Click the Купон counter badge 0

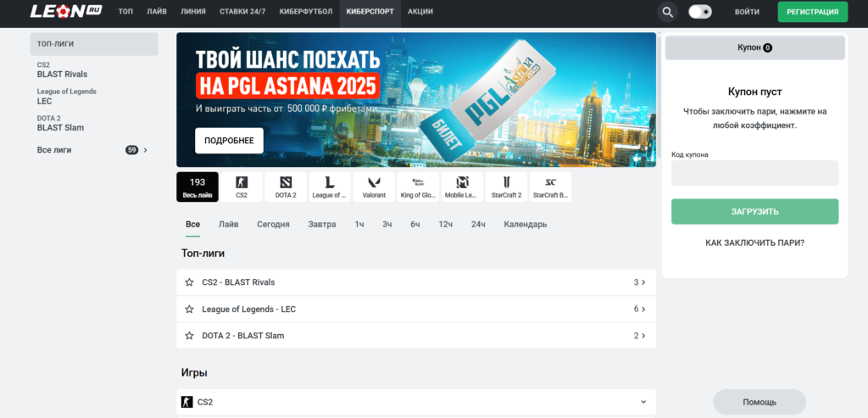click(767, 48)
